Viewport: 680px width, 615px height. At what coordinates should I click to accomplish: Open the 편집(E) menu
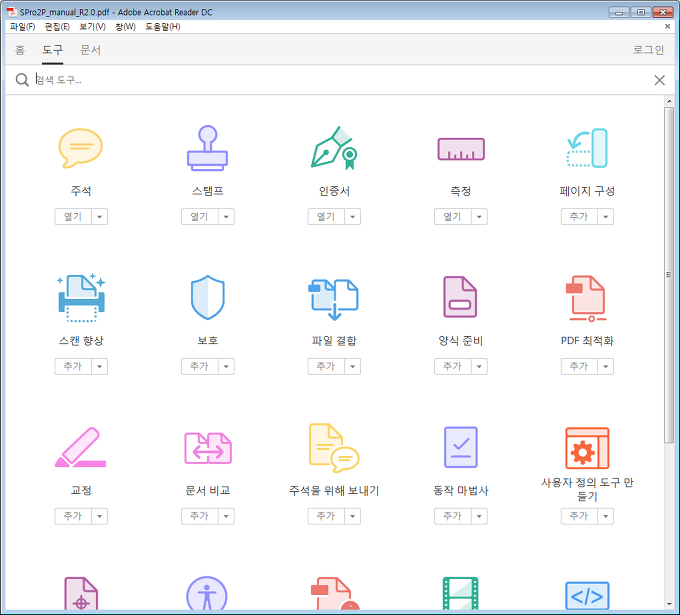click(x=57, y=26)
